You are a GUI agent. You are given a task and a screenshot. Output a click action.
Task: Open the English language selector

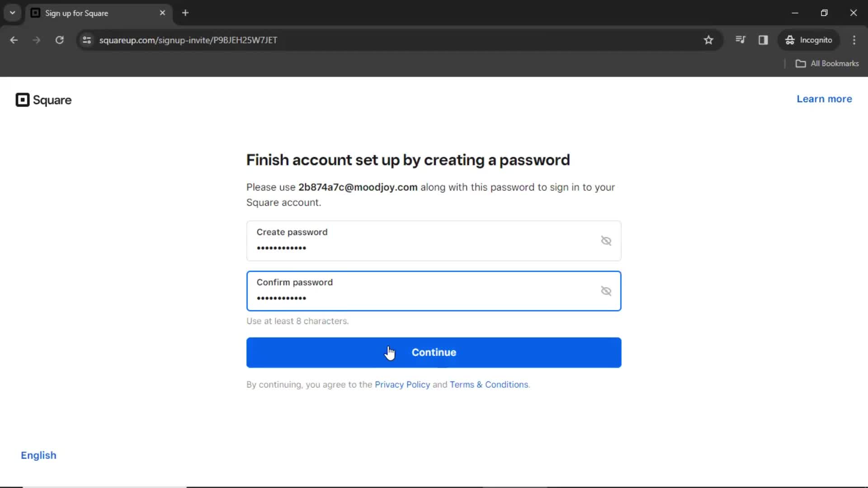pos(38,455)
